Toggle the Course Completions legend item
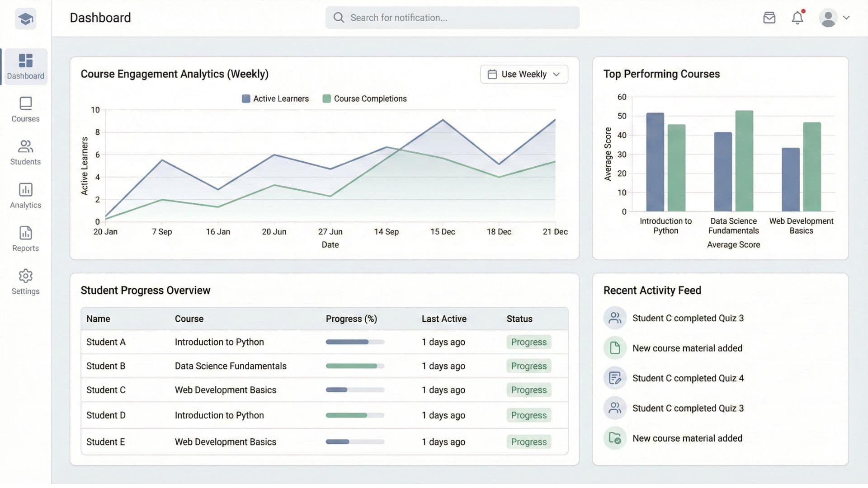 coord(364,99)
